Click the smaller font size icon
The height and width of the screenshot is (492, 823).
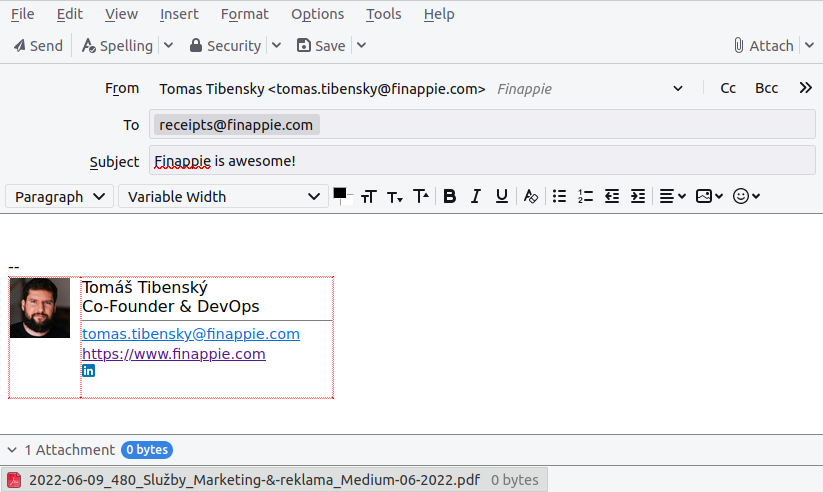[x=395, y=197]
